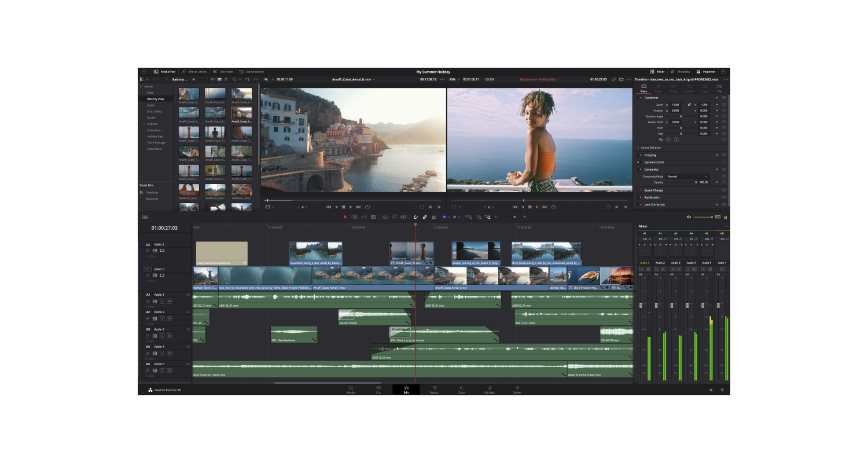Click the Loop icon in the timeline viewer
This screenshot has width=868, height=463.
click(553, 207)
